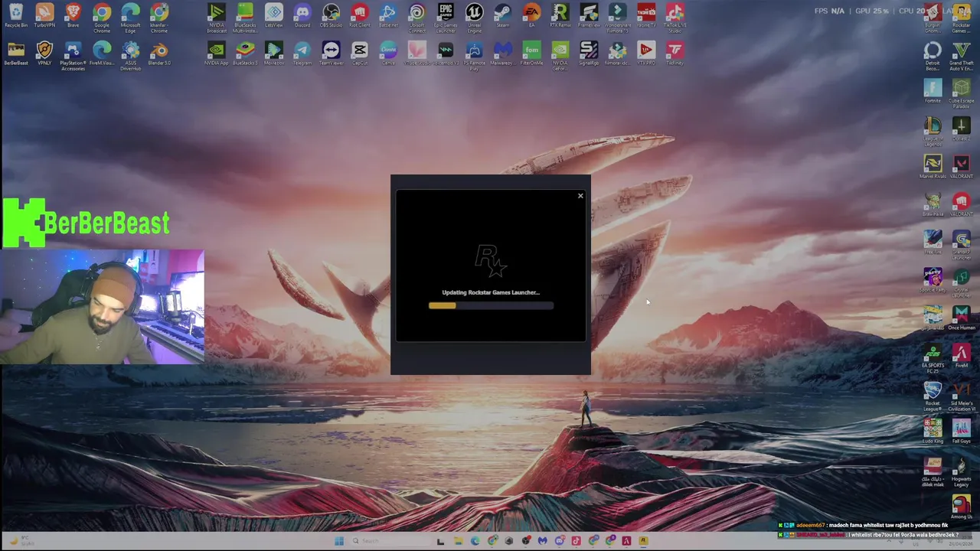Open the RTX Remix shortcut
Image resolution: width=980 pixels, height=551 pixels.
560,16
